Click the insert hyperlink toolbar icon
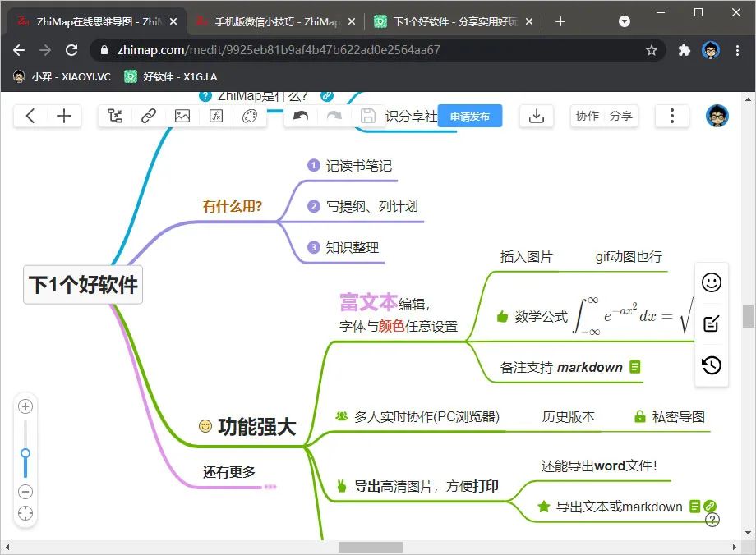The height and width of the screenshot is (555, 756). [x=149, y=116]
